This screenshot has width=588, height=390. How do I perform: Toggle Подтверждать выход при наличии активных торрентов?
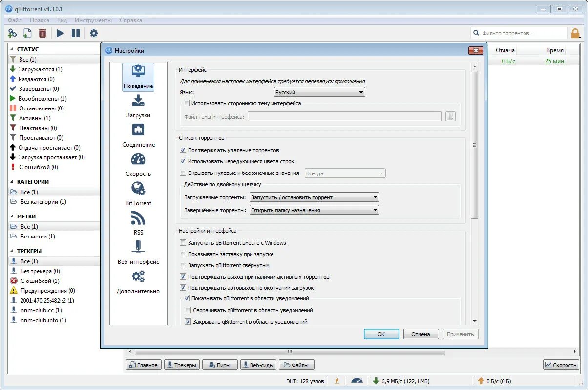click(x=183, y=277)
